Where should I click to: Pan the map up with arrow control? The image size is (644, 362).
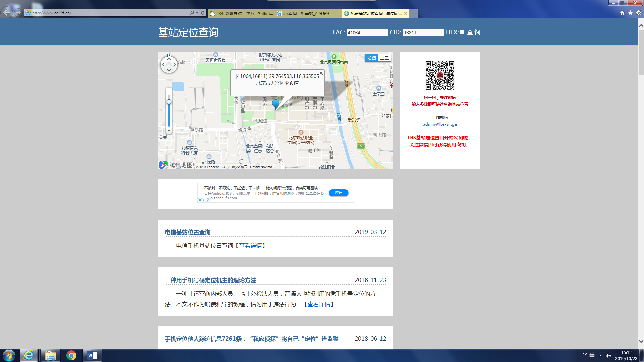169,59
